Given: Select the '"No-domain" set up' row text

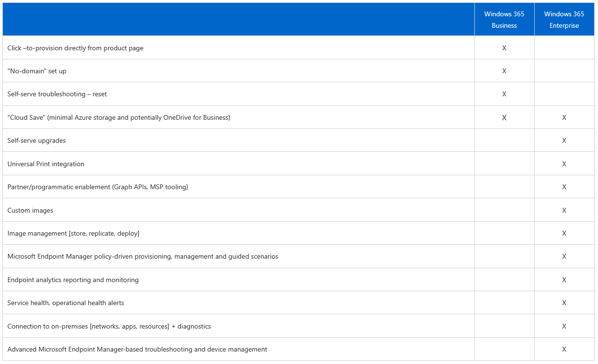Looking at the screenshot, I should coord(37,71).
